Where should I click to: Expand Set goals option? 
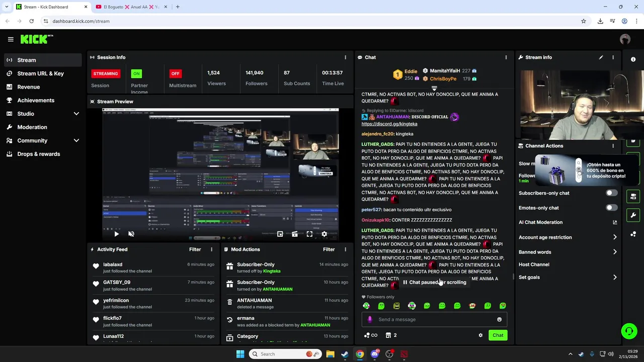click(x=615, y=277)
